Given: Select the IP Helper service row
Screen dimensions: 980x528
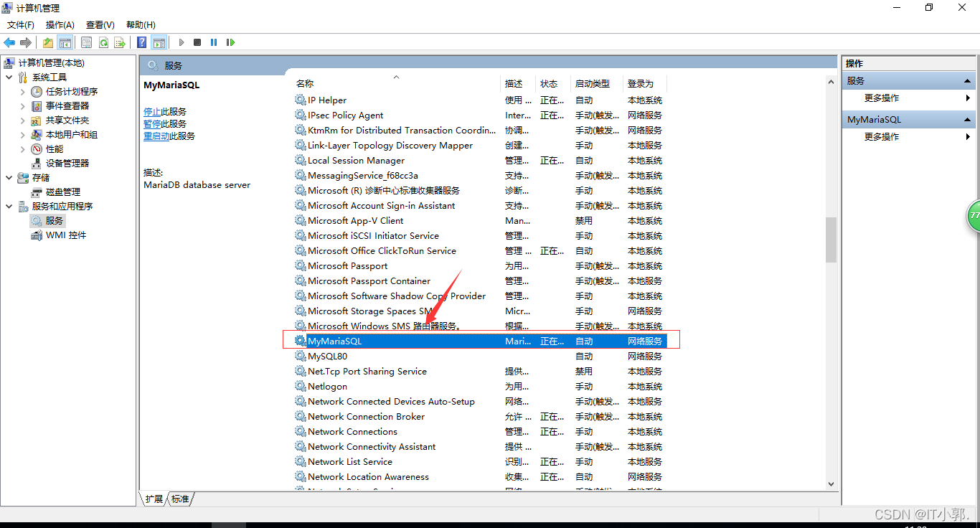Looking at the screenshot, I should [481, 100].
